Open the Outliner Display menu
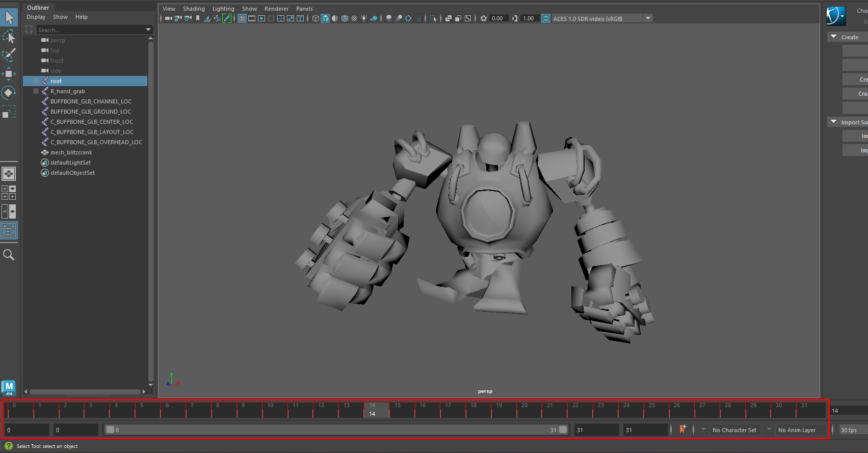Screen dimensions: 868x453 [36, 17]
